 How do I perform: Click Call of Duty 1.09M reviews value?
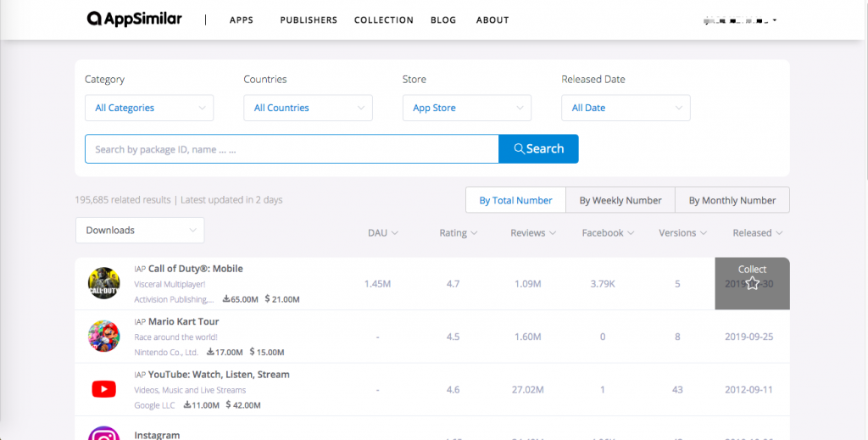click(527, 284)
